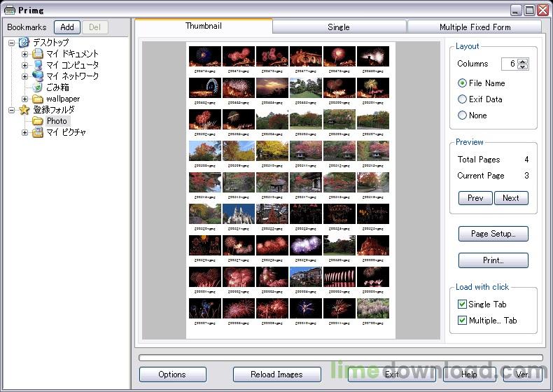Uncheck the Single Tab checkbox

coord(462,304)
